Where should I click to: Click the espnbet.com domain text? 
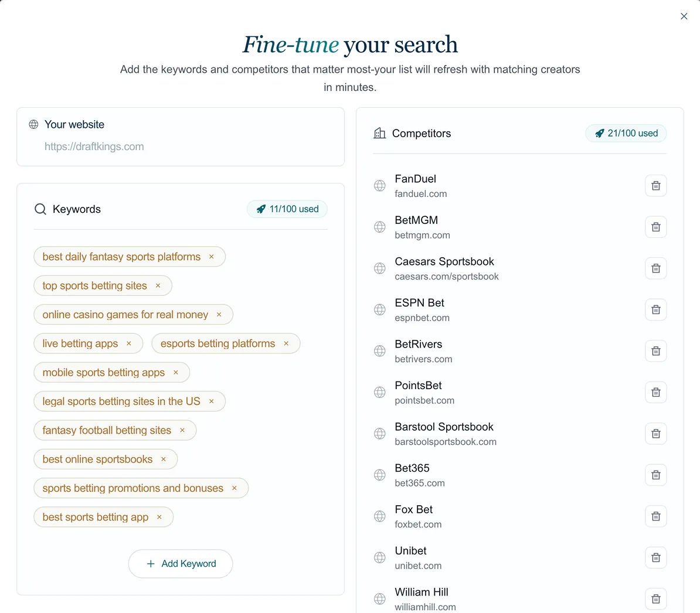coord(422,318)
